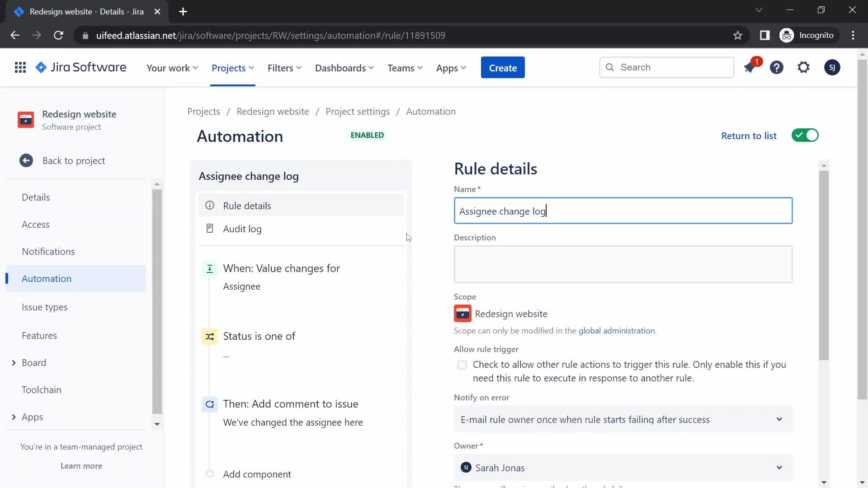Click the rule details panel scrollbar

click(824, 265)
